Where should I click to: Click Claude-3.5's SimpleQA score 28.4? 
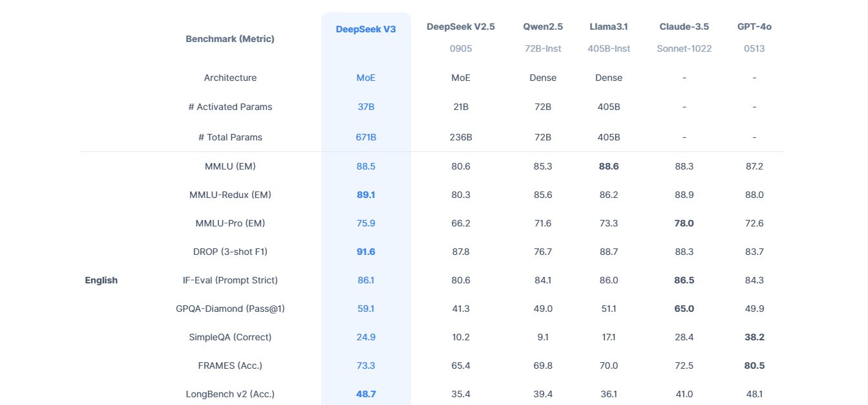[684, 337]
